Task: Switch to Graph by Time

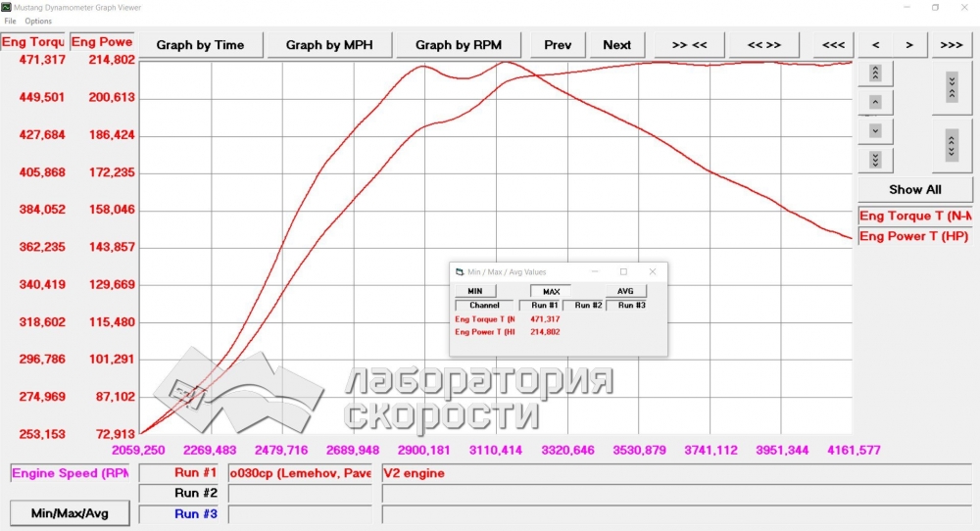Action: (200, 45)
